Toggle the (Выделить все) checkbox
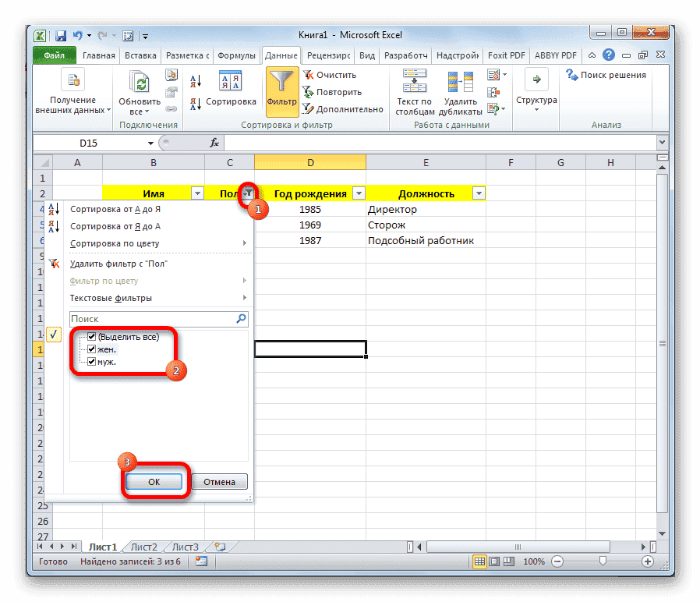The image size is (700, 602). coord(91,335)
